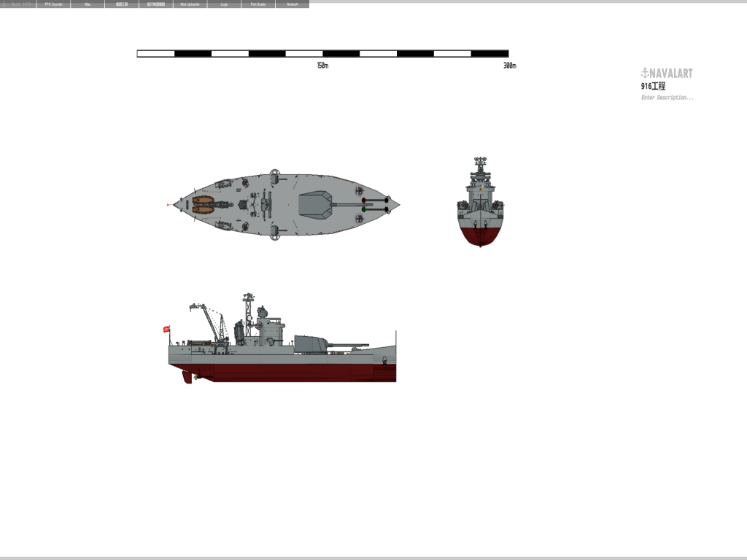Open the FPS Counter menu item
This screenshot has height=560, width=747.
(53, 4)
